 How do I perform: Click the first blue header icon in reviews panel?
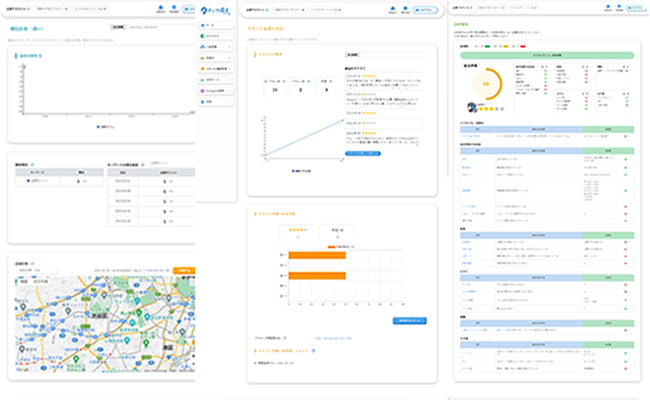(x=392, y=8)
